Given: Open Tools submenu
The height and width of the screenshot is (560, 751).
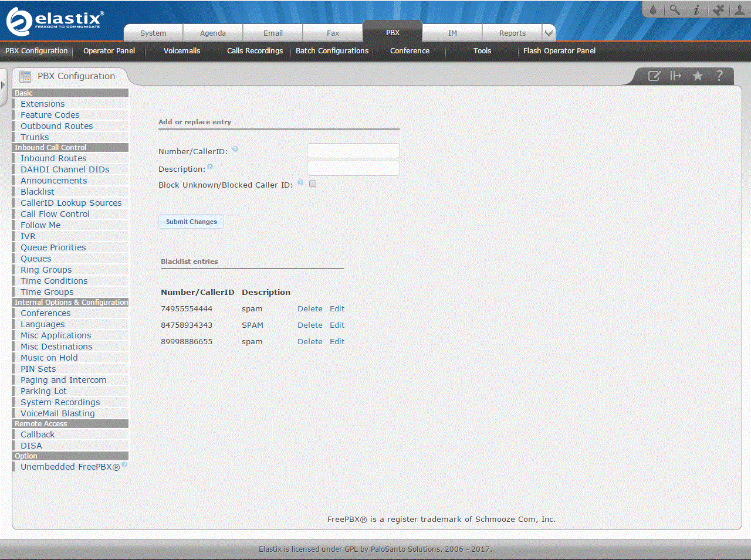Looking at the screenshot, I should pos(482,50).
